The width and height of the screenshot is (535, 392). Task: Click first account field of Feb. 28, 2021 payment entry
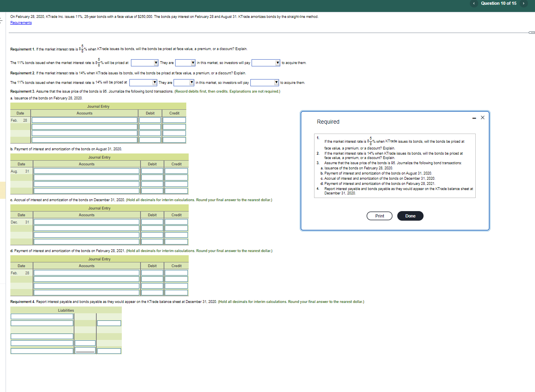coord(86,273)
